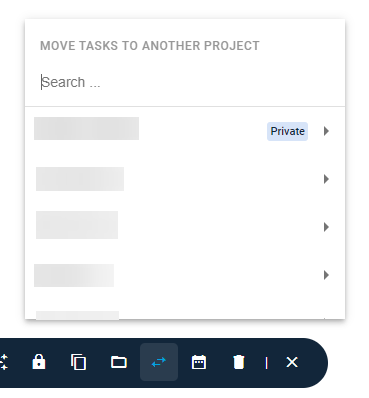369x398 pixels.
Task: Expand the third project's arrow
Action: 326,227
